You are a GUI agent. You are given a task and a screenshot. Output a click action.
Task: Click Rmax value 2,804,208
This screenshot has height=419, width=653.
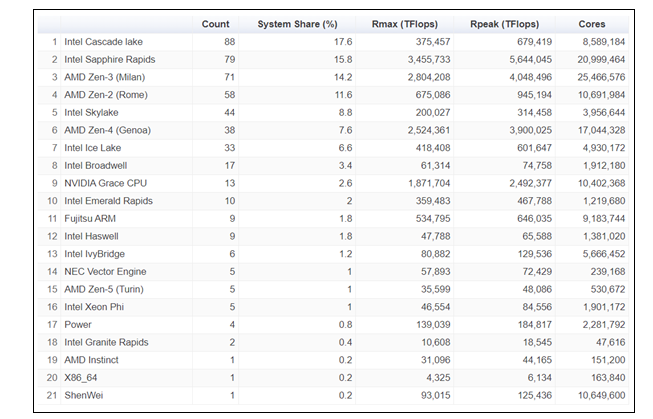(x=429, y=77)
